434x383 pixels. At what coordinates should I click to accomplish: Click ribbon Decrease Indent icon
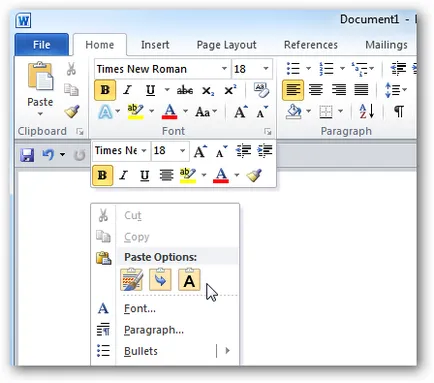tap(398, 69)
